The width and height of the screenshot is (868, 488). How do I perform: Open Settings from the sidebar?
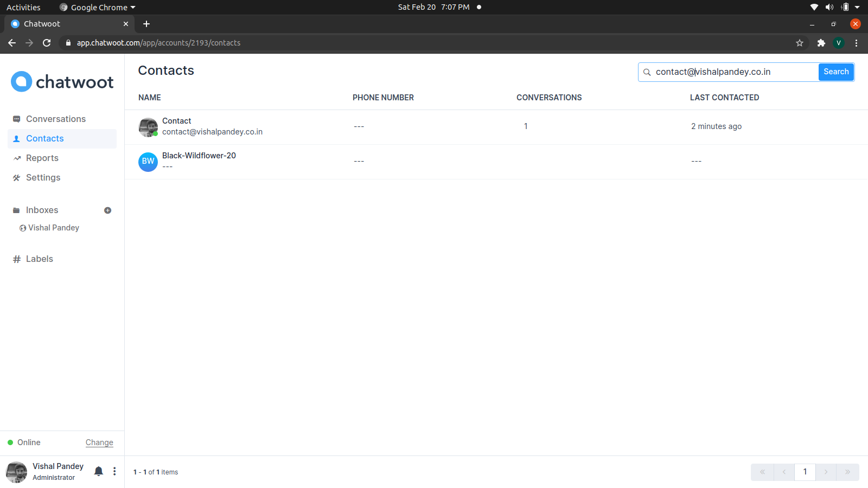point(43,177)
